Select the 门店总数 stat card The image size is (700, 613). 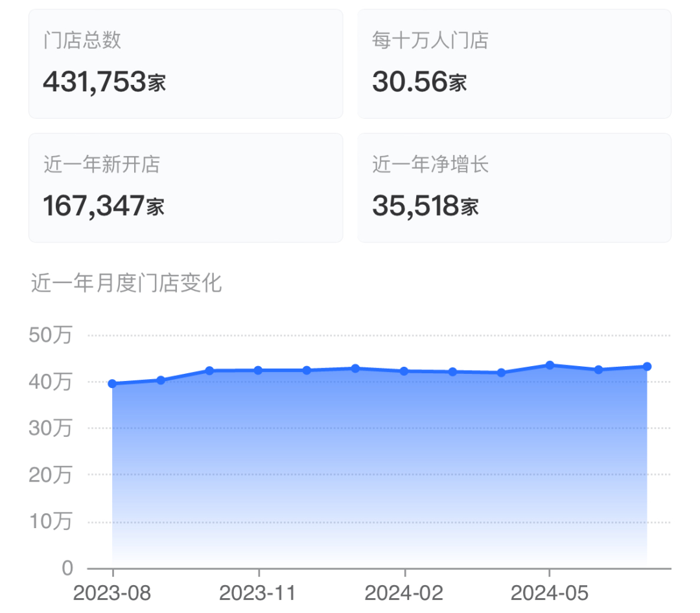[x=185, y=64]
